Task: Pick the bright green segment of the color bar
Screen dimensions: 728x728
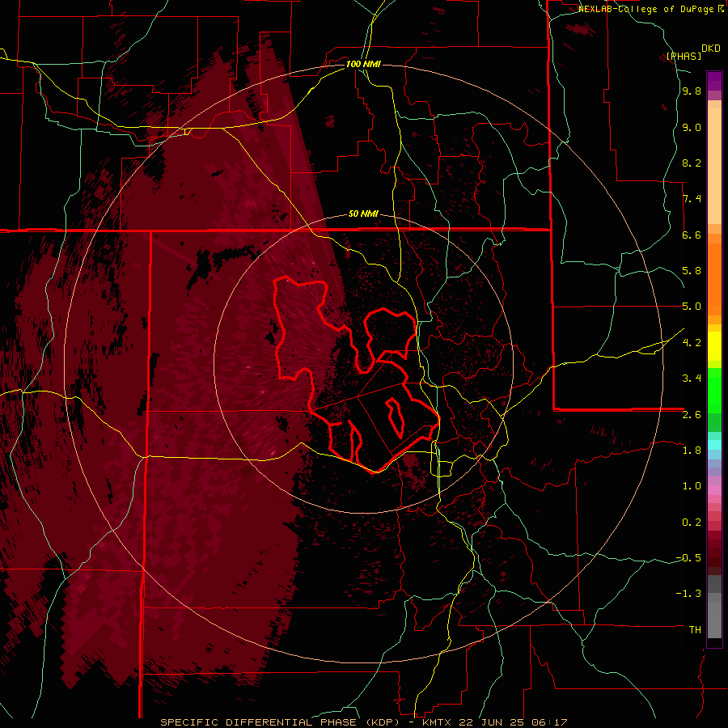Action: (714, 390)
